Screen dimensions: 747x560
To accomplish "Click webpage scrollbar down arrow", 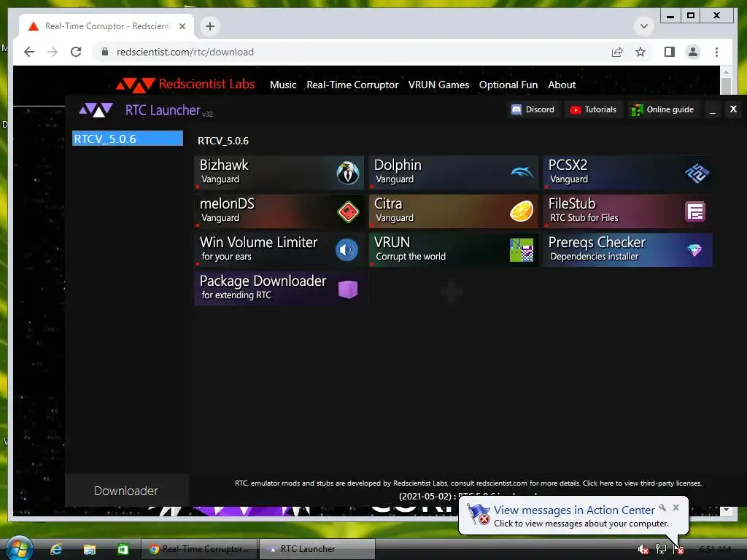I will pos(726,510).
